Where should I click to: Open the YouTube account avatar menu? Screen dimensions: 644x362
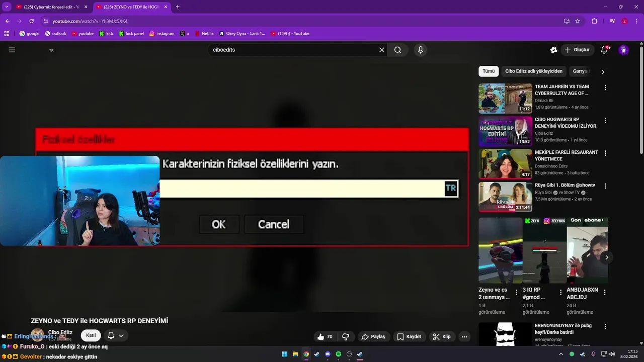[623, 50]
